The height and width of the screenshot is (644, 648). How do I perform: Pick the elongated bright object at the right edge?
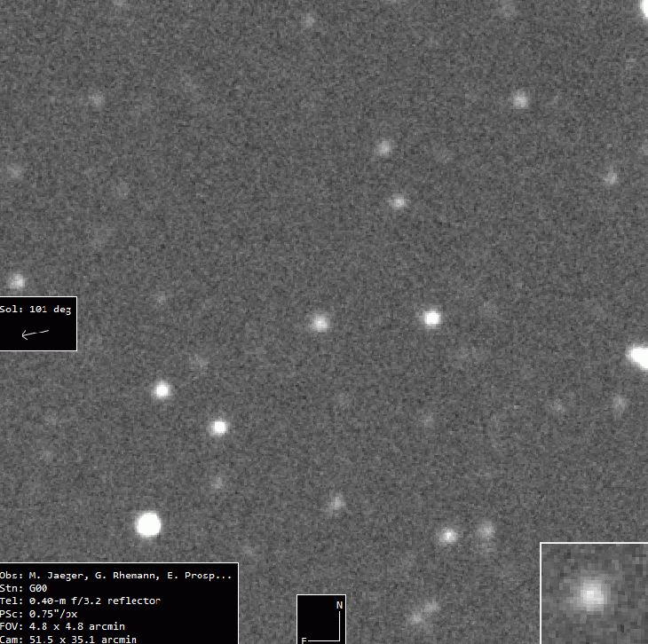click(x=637, y=357)
